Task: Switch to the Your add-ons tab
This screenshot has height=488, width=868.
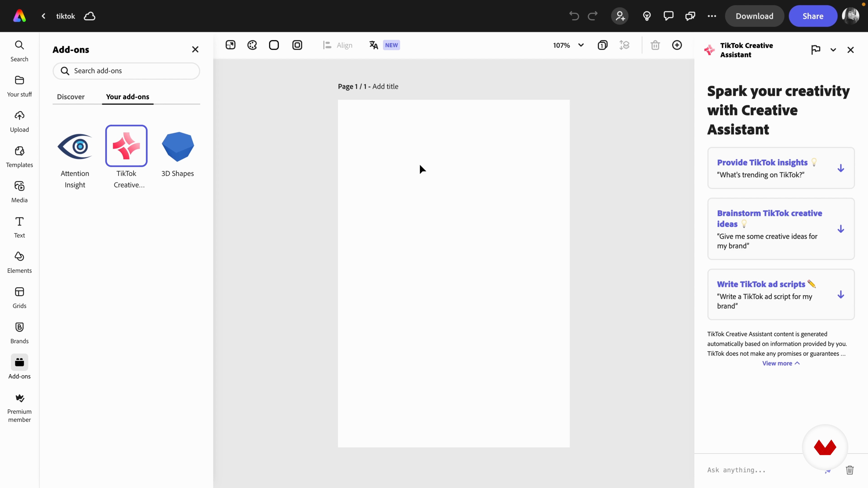Action: [128, 97]
